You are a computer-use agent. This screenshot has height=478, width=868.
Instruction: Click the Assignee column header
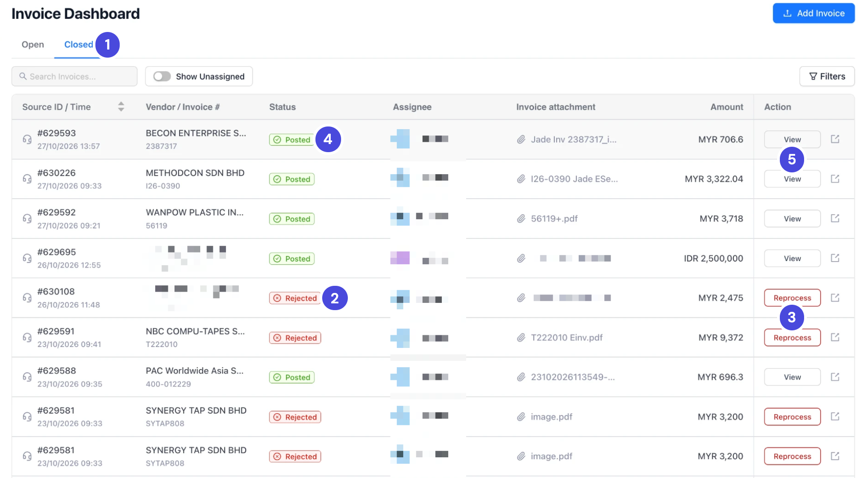[412, 107]
